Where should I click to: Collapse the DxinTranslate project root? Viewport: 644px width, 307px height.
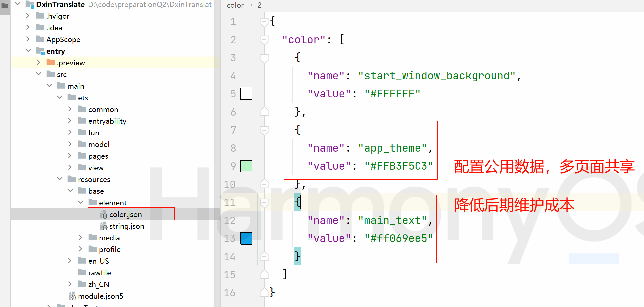click(x=18, y=4)
